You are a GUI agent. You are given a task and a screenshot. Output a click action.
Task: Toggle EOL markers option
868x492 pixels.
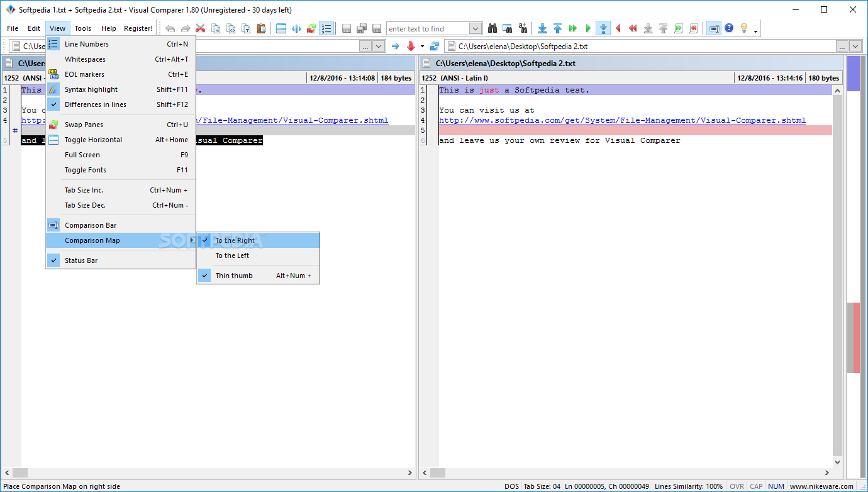pyautogui.click(x=121, y=74)
